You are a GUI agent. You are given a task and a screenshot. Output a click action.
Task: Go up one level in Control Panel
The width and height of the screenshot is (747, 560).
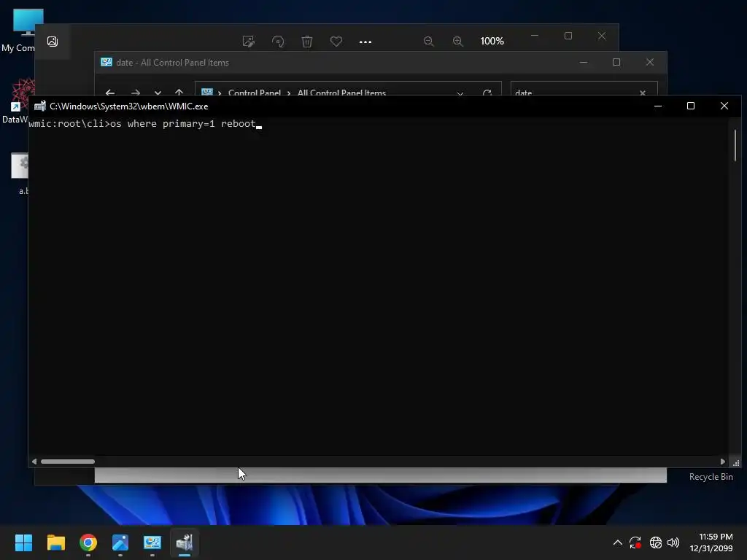(x=179, y=93)
